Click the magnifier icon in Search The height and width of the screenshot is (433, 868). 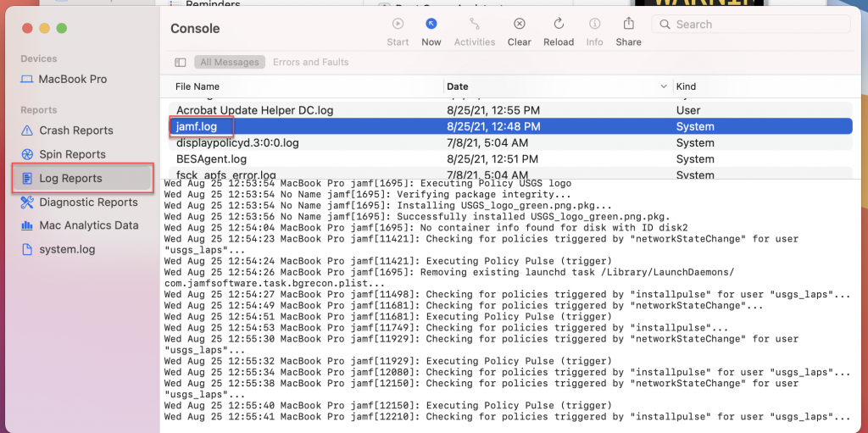pos(665,25)
